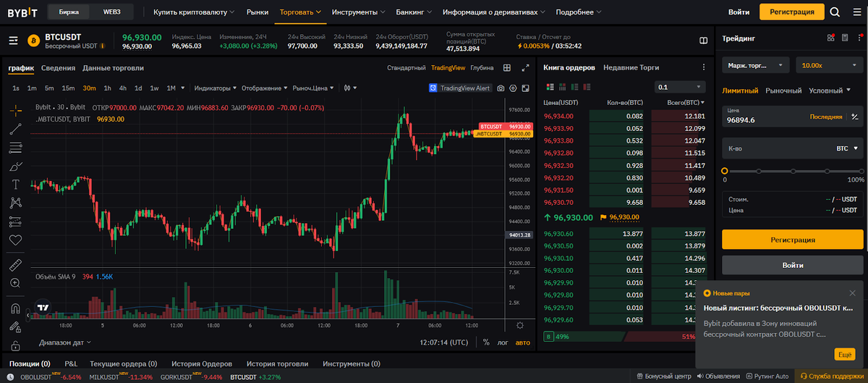Select the trend line drawing tool
This screenshot has height=383, width=868.
(x=16, y=130)
